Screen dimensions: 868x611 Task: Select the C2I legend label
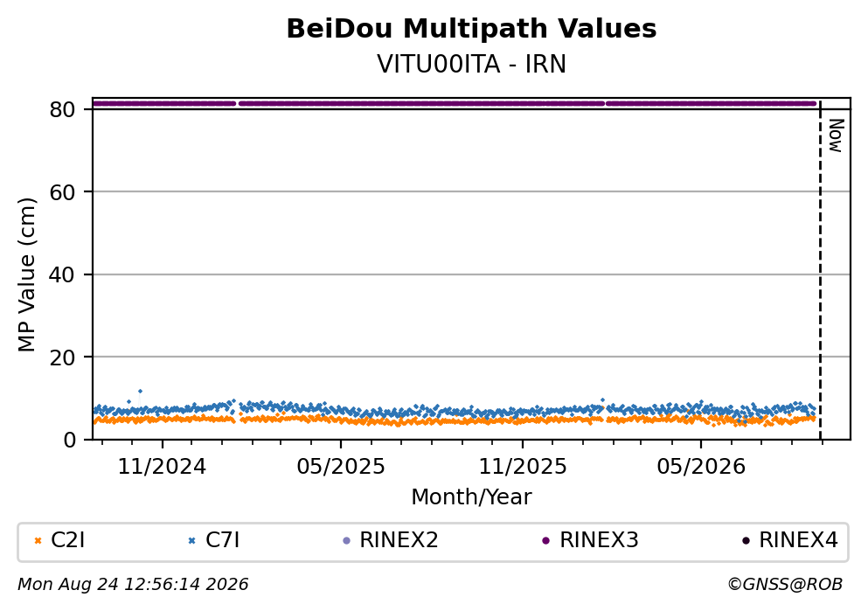point(67,540)
